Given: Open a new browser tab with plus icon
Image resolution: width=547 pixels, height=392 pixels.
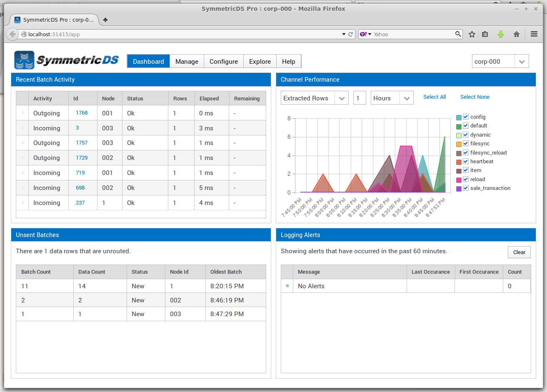Looking at the screenshot, I should [x=105, y=20].
